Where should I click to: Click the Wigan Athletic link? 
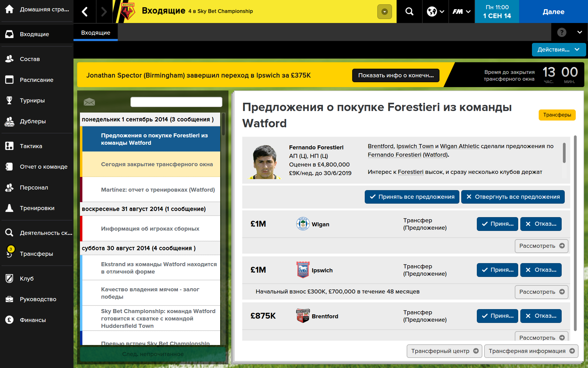pyautogui.click(x=459, y=146)
